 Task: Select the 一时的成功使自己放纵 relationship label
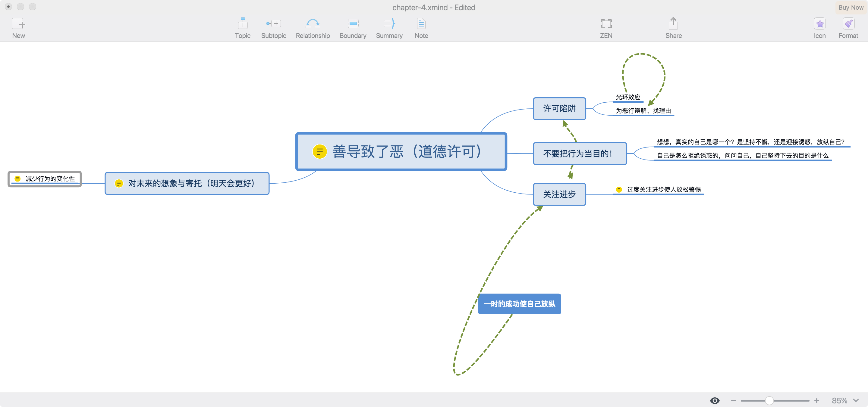[519, 304]
